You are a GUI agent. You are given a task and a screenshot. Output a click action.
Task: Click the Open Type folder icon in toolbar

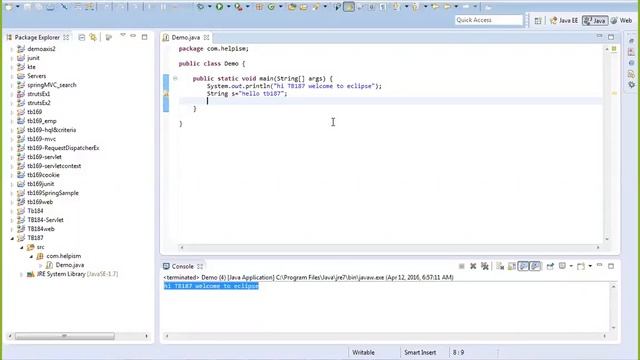[x=291, y=7]
